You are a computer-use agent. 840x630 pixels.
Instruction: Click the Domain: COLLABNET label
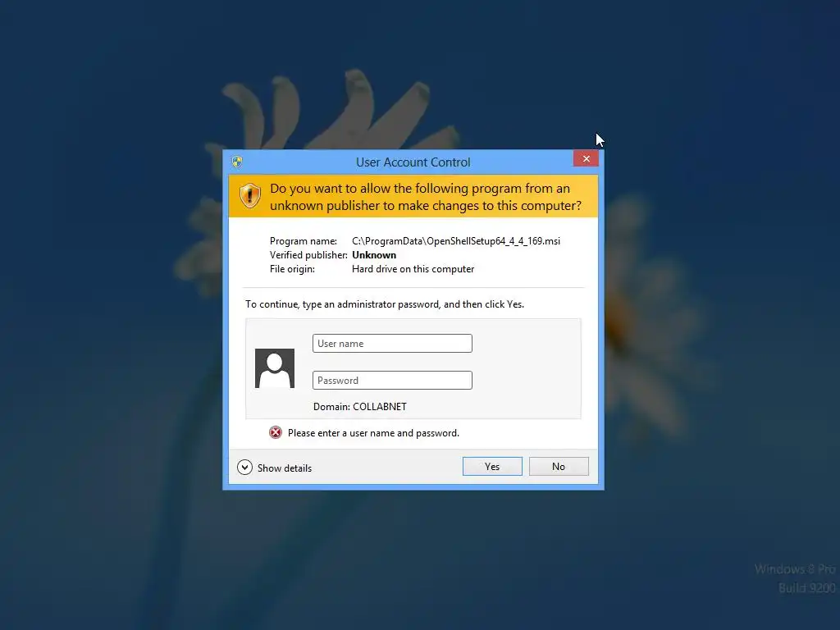coord(360,407)
